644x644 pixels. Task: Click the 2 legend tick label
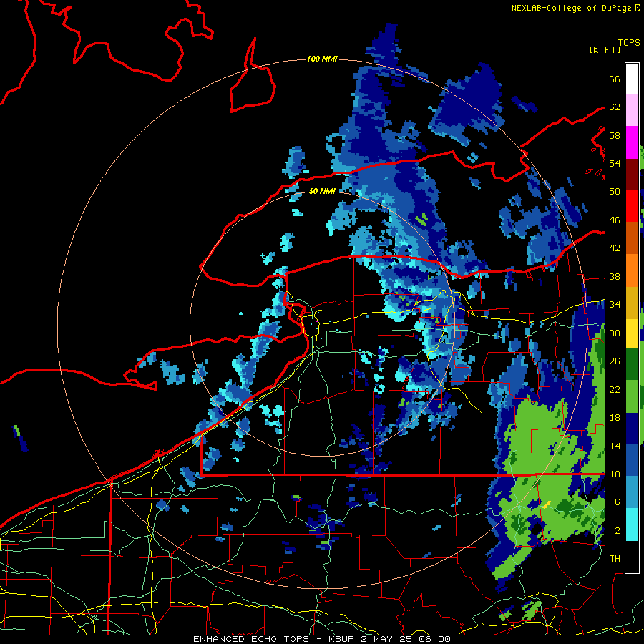click(618, 531)
